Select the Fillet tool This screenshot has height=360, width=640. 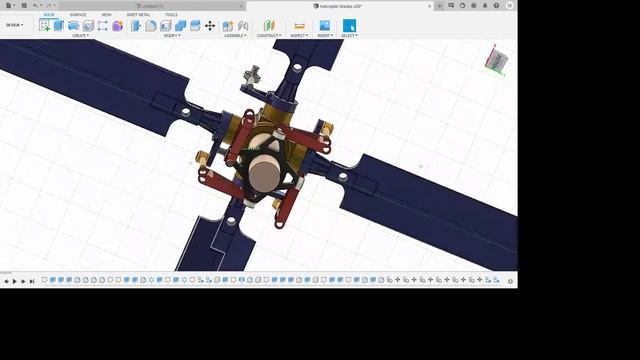coord(151,26)
